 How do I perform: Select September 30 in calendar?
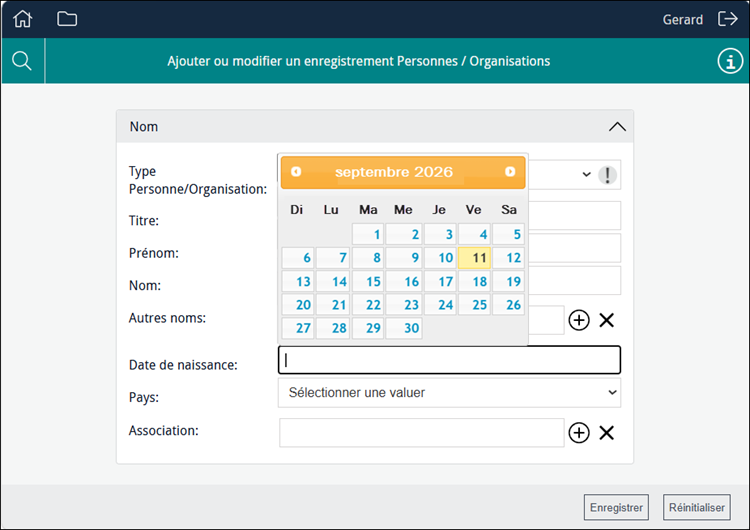tap(404, 328)
